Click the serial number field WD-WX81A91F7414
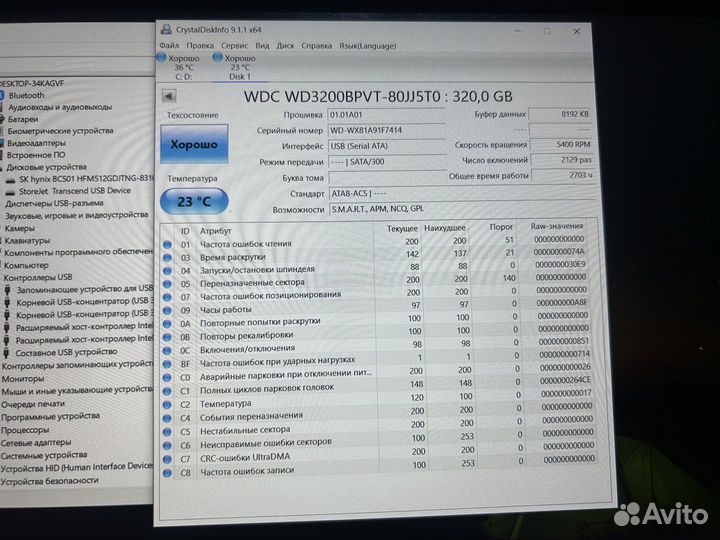This screenshot has height=540, width=720. tap(387, 130)
